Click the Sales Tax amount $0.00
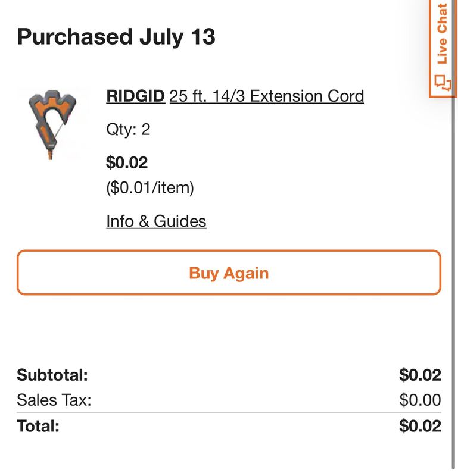 pyautogui.click(x=420, y=400)
